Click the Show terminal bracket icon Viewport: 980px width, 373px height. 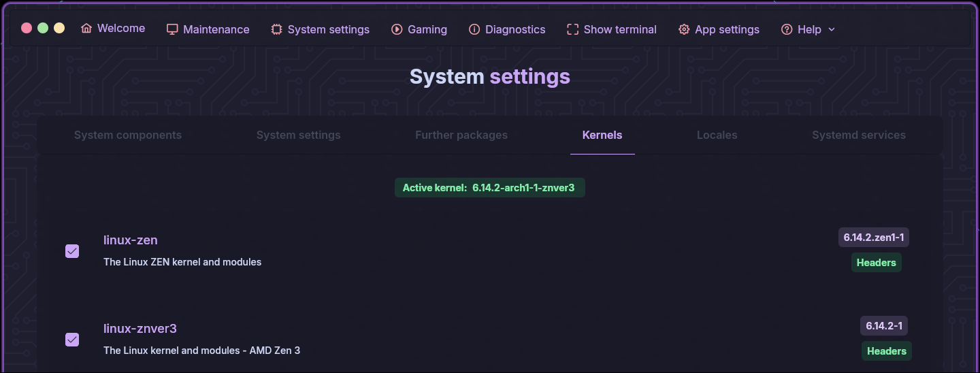(x=572, y=29)
